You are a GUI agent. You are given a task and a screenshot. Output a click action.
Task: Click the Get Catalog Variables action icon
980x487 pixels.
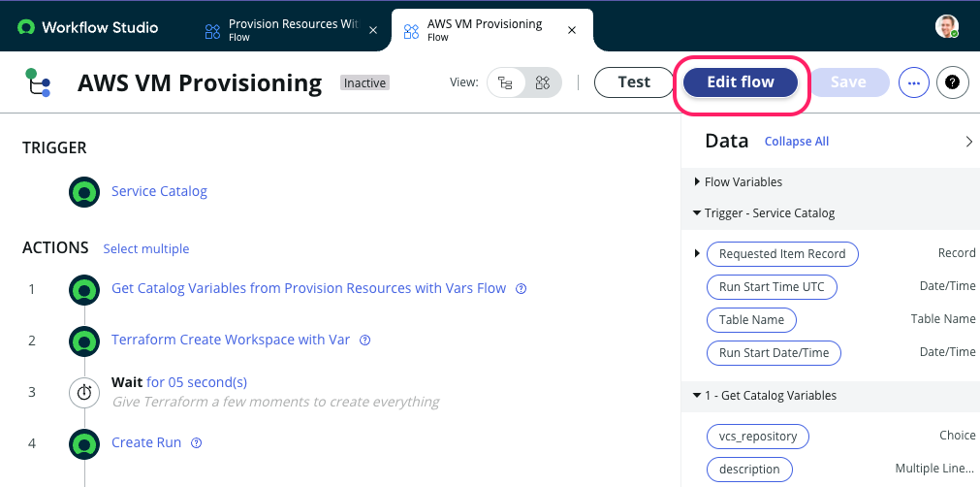point(83,289)
